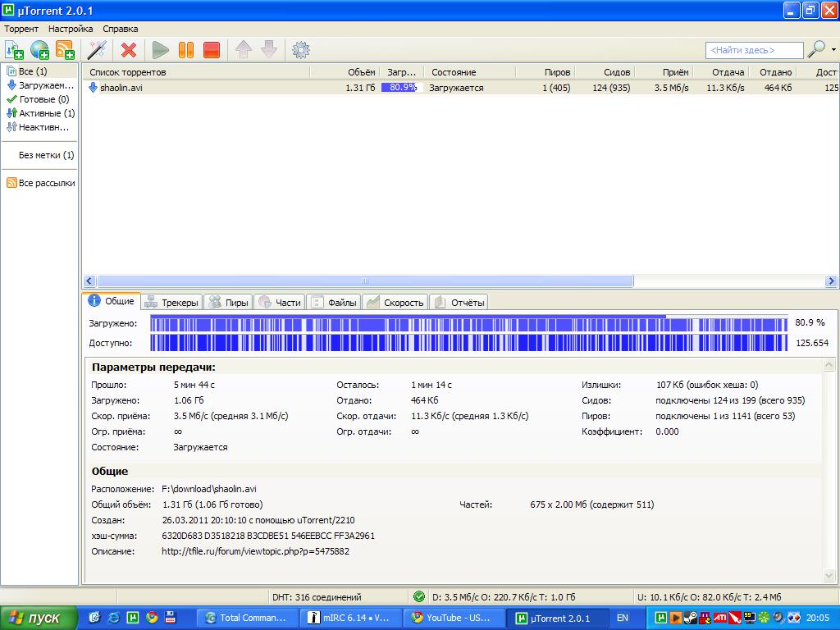This screenshot has width=840, height=630.
Task: Click the Доступно availability bar
Action: [x=468, y=343]
